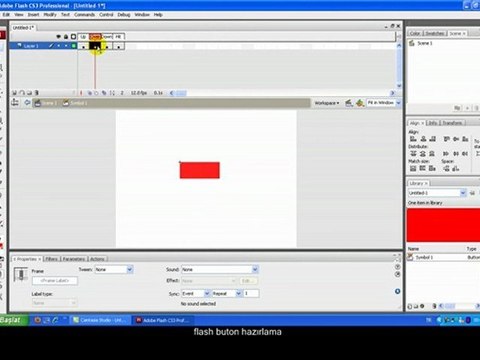Image resolution: width=480 pixels, height=360 pixels.
Task: Click the align top edge icon
Action: [x=446, y=139]
